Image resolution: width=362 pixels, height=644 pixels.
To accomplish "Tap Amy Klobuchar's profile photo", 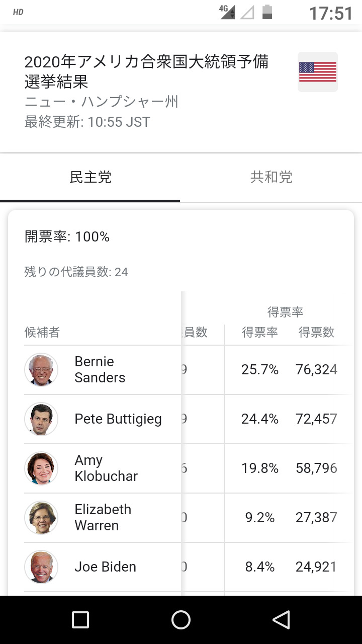I will (x=41, y=468).
